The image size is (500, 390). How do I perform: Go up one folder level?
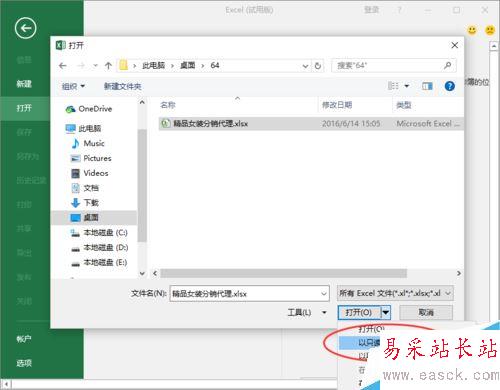[x=108, y=66]
